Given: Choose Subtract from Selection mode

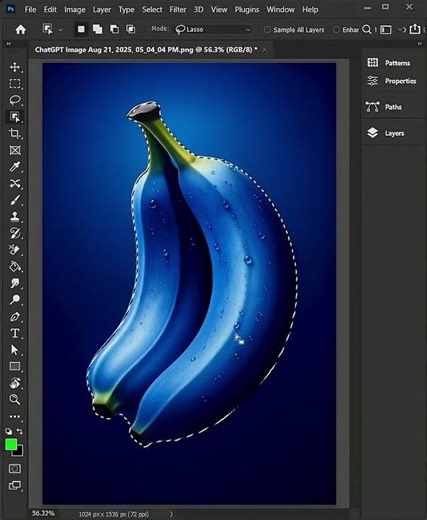Looking at the screenshot, I should pos(114,29).
